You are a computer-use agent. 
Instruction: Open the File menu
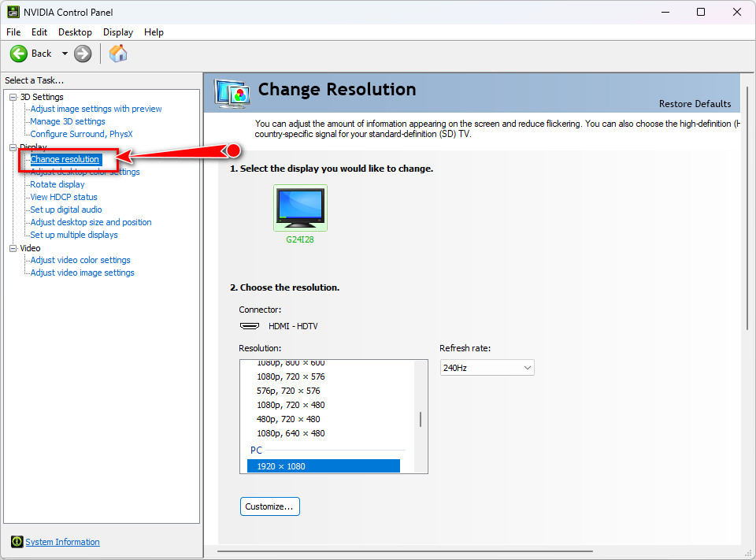(13, 32)
